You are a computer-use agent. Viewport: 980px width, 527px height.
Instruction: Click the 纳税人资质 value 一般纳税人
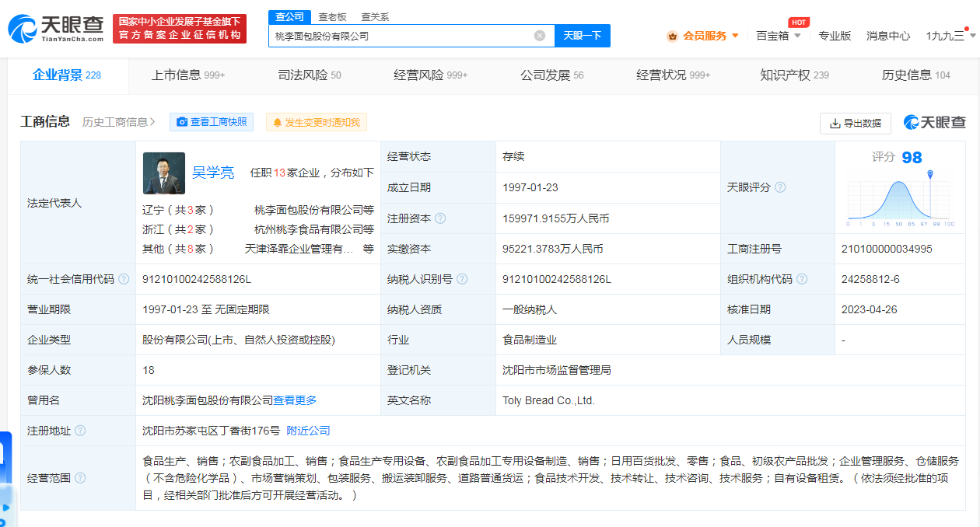[x=530, y=309]
